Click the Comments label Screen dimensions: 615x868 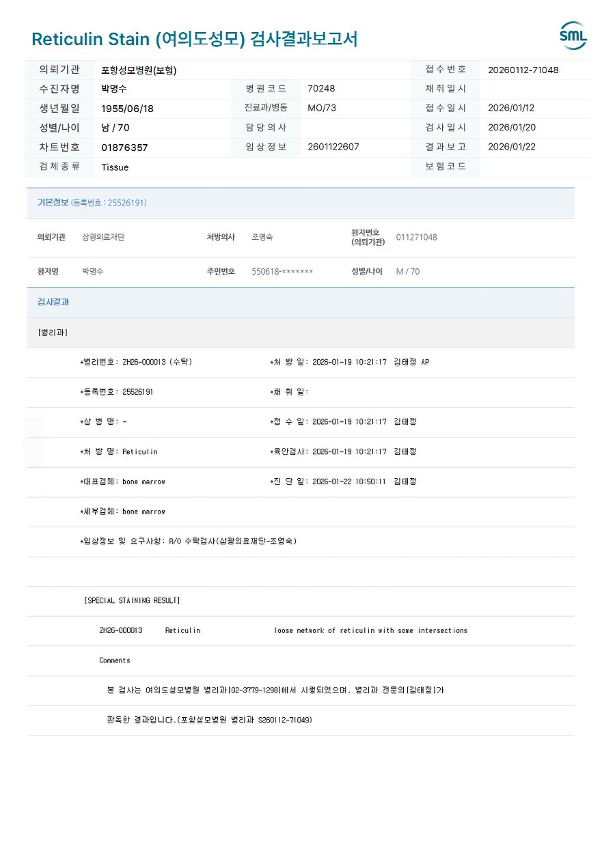click(115, 661)
